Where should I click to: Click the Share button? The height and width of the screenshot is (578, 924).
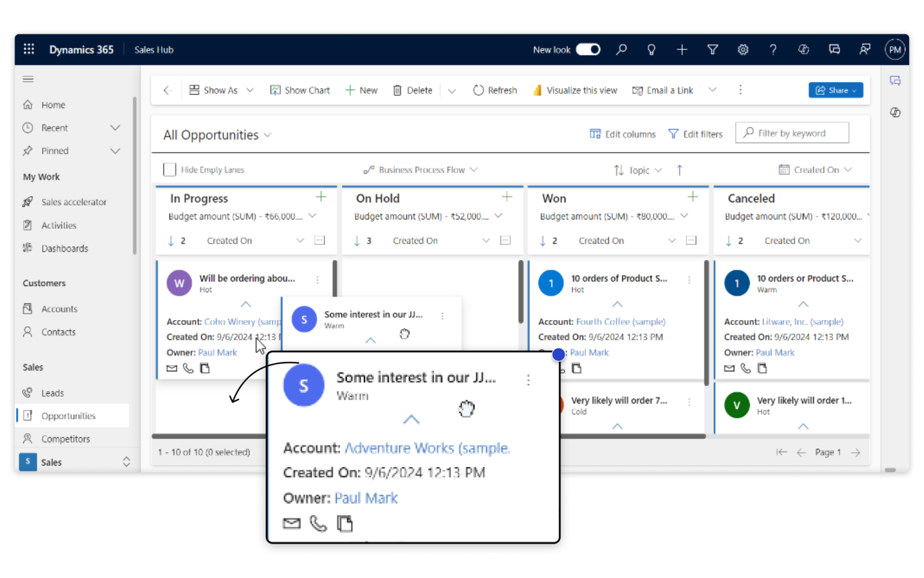(836, 90)
